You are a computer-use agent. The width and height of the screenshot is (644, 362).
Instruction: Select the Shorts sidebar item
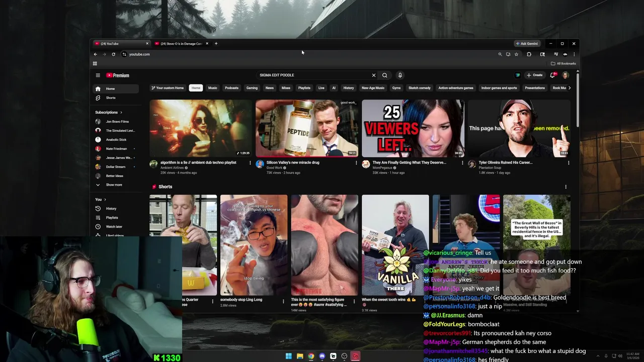tap(116, 98)
